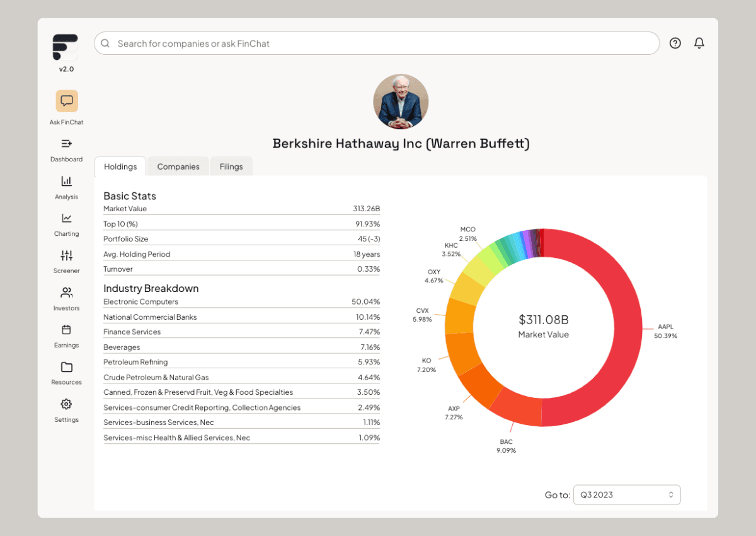Click the Portfolio Size 45 (-3) value

click(369, 239)
